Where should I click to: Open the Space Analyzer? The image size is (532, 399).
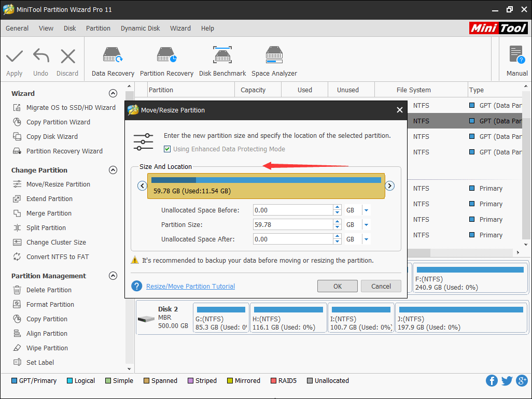pyautogui.click(x=274, y=59)
